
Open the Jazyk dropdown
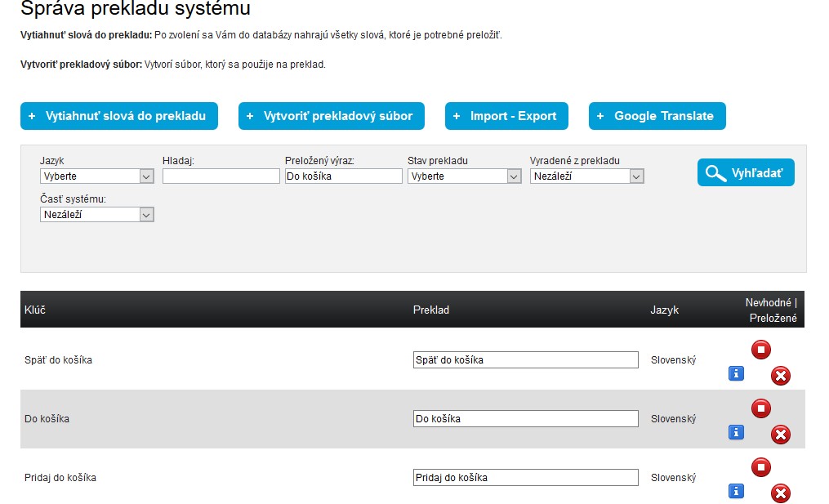tap(96, 176)
